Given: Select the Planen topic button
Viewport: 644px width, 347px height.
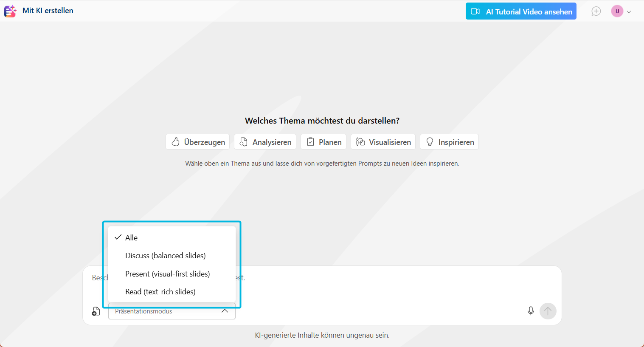Looking at the screenshot, I should 323,142.
